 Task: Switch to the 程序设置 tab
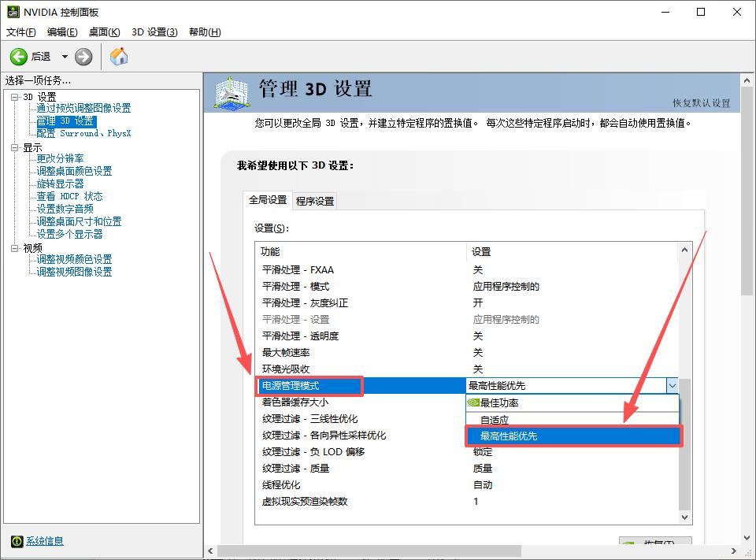coord(315,201)
